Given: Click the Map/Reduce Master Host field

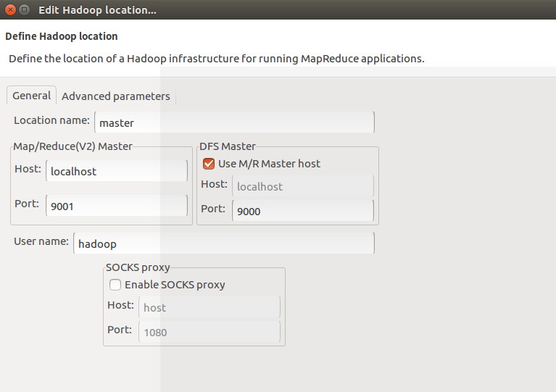Looking at the screenshot, I should tap(117, 171).
